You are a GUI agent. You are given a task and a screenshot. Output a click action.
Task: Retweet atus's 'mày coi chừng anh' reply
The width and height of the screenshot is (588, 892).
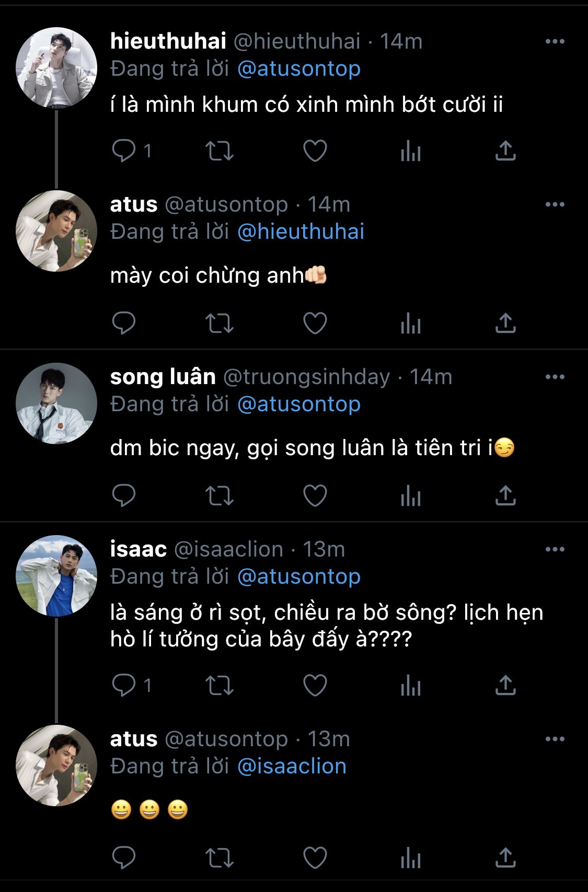(x=219, y=323)
